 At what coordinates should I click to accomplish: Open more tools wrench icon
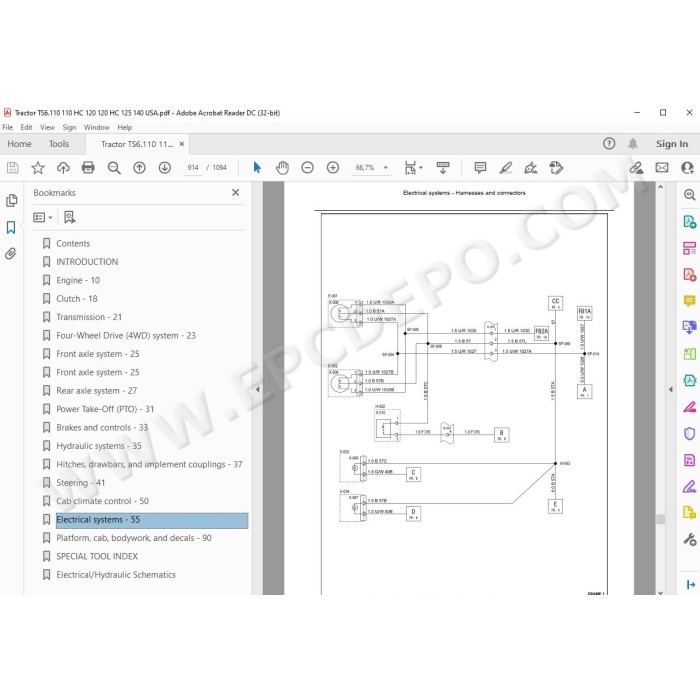pos(690,539)
